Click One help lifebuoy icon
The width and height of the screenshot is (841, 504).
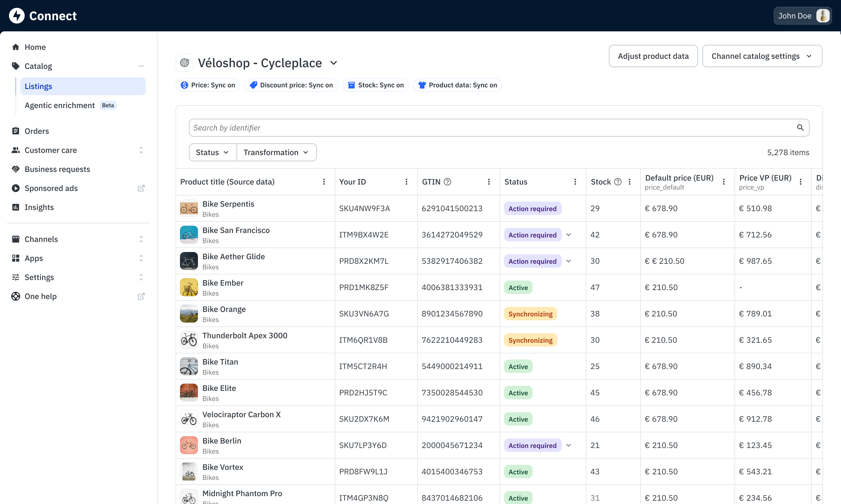pos(16,296)
